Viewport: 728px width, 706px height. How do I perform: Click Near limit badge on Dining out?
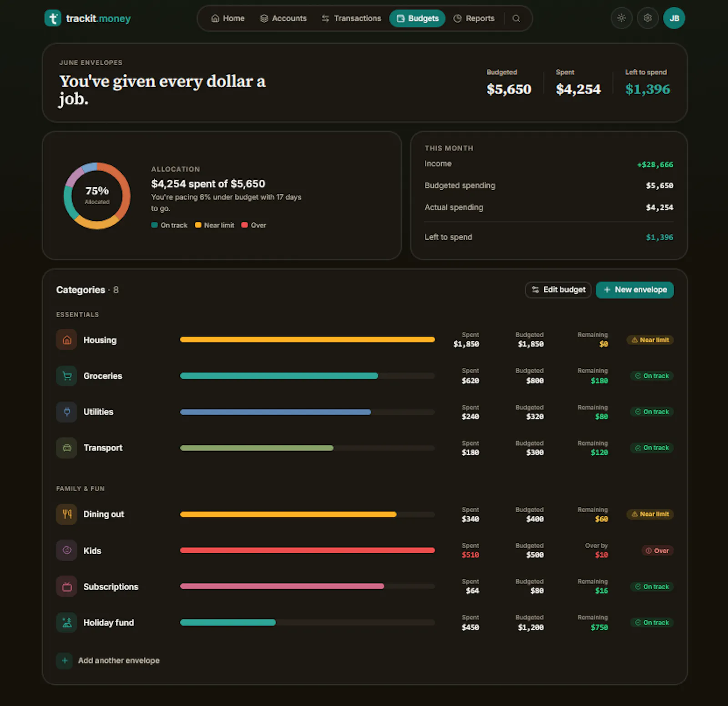pyautogui.click(x=650, y=514)
